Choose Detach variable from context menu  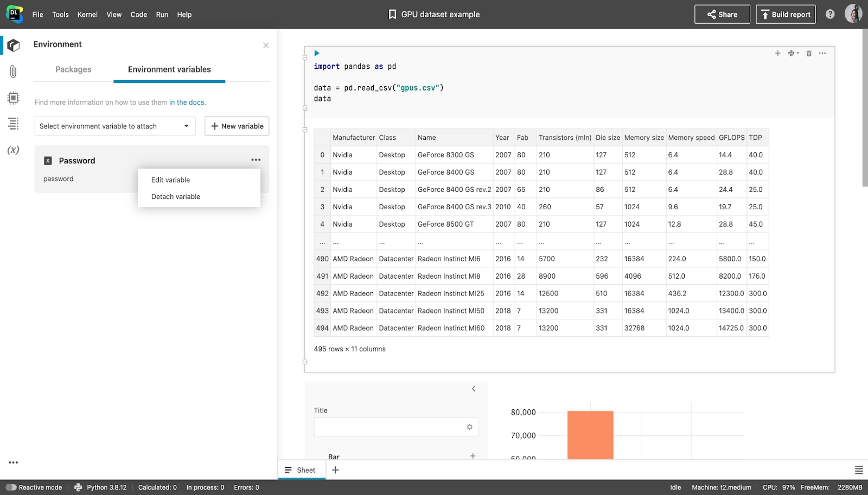tap(199, 197)
